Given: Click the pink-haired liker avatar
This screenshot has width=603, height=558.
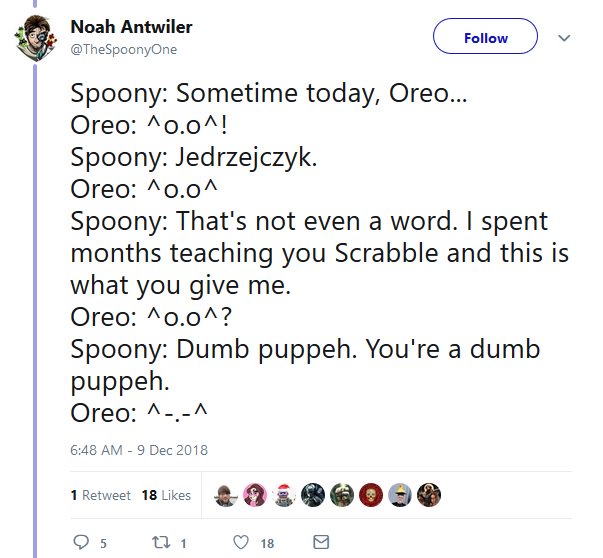Looking at the screenshot, I should 256,495.
